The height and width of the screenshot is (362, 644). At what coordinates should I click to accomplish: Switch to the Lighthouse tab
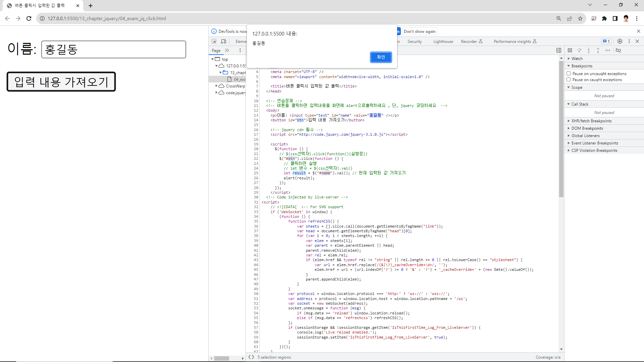pyautogui.click(x=443, y=42)
